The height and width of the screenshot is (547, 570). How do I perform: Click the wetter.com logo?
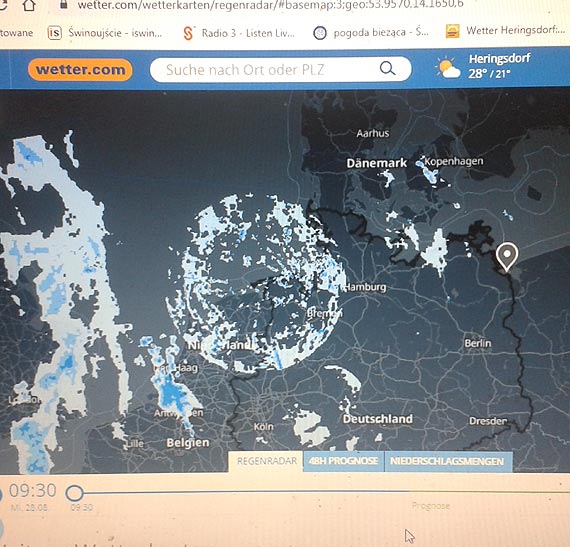click(80, 69)
